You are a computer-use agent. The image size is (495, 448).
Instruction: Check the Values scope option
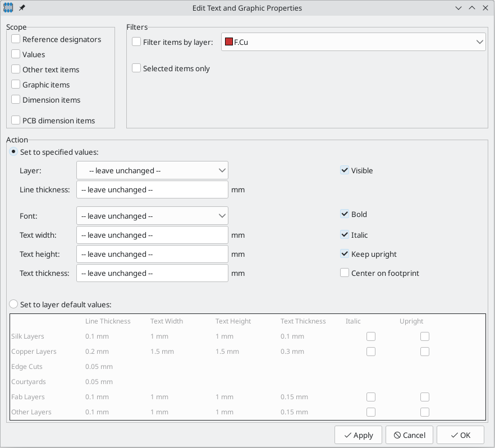tap(16, 54)
